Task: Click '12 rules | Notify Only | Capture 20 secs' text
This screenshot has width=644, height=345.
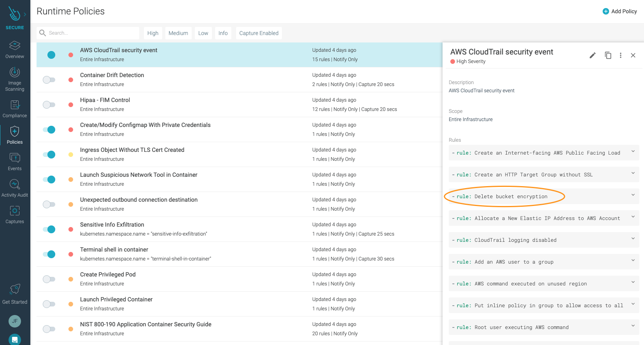Action: pos(355,109)
